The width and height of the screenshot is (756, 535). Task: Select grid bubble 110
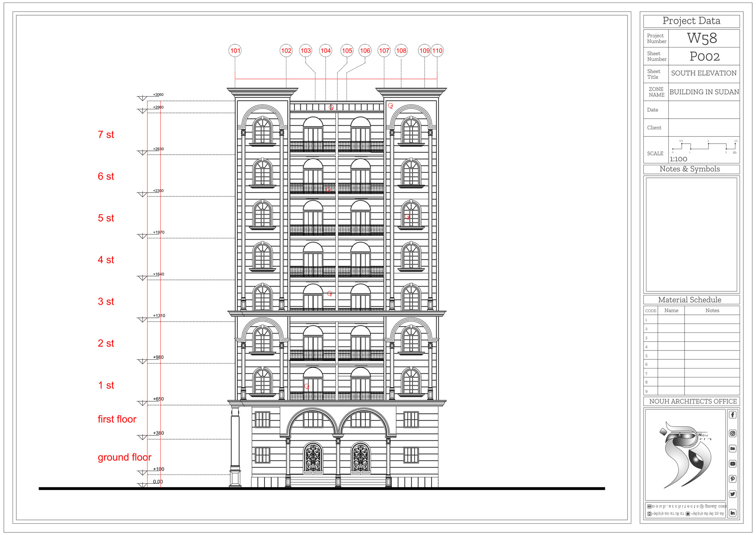click(437, 51)
